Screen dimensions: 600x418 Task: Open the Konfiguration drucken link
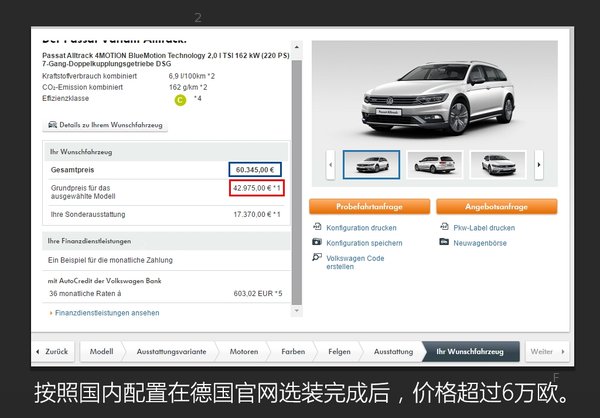coord(361,228)
